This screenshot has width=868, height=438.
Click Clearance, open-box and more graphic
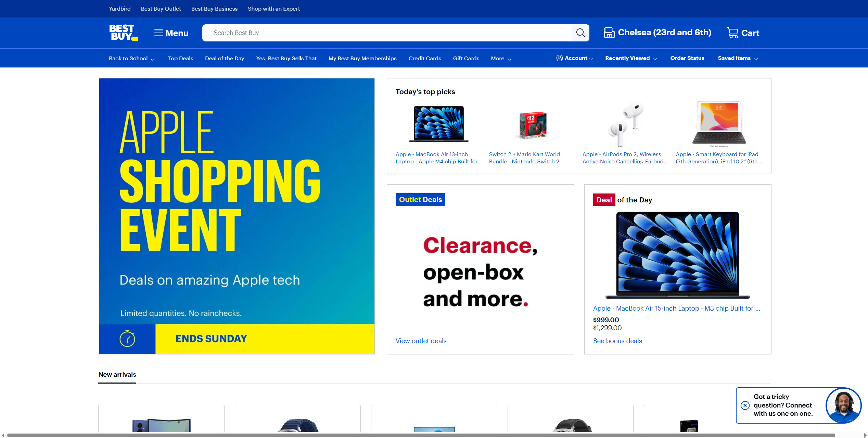[x=480, y=272]
